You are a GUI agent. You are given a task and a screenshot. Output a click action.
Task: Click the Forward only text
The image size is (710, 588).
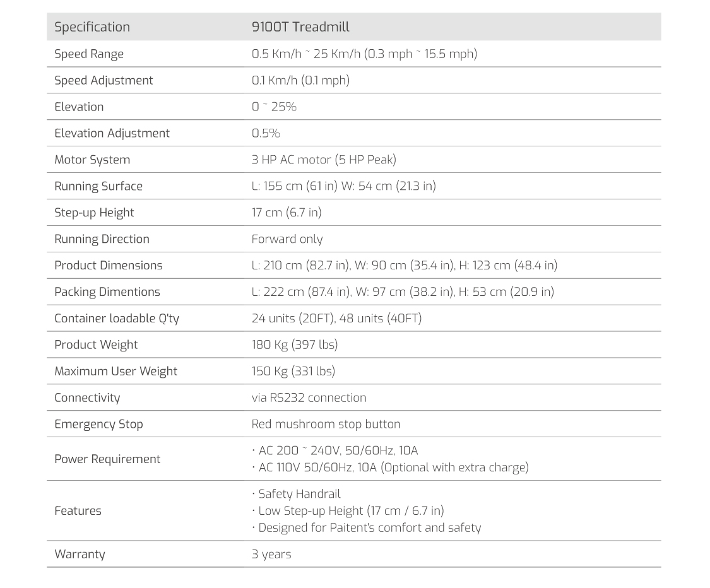(x=287, y=239)
